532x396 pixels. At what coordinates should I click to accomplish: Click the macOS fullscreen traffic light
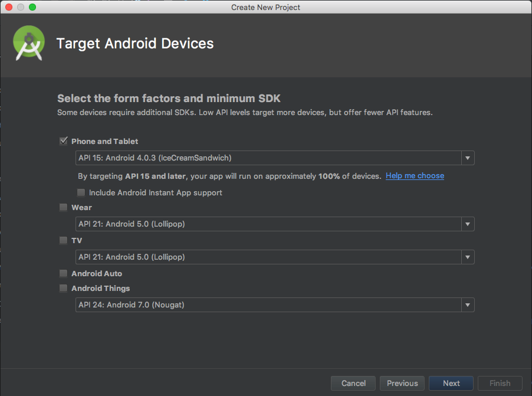click(x=31, y=6)
